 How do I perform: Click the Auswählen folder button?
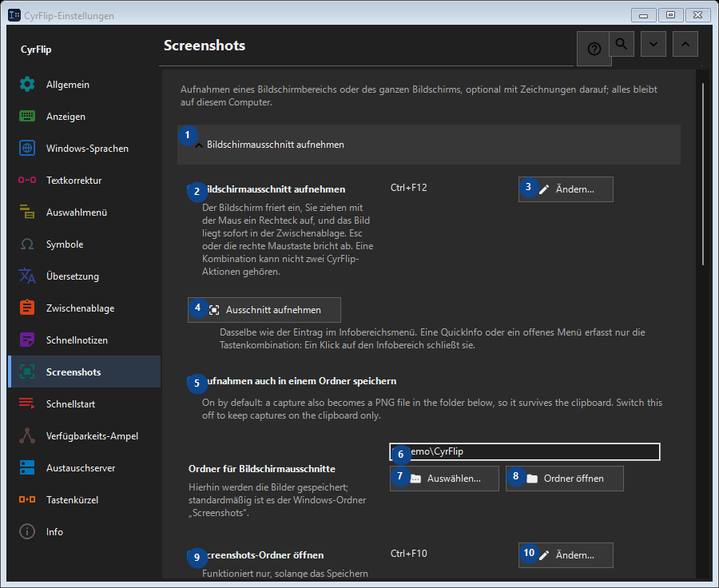pyautogui.click(x=444, y=479)
